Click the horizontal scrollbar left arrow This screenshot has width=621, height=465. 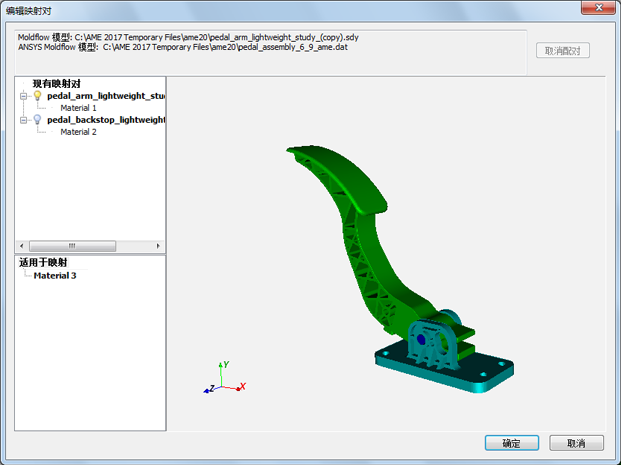22,246
